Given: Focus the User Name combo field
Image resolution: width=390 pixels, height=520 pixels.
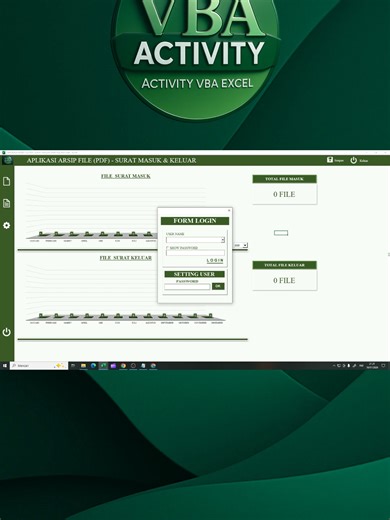Looking at the screenshot, I should click(x=194, y=240).
